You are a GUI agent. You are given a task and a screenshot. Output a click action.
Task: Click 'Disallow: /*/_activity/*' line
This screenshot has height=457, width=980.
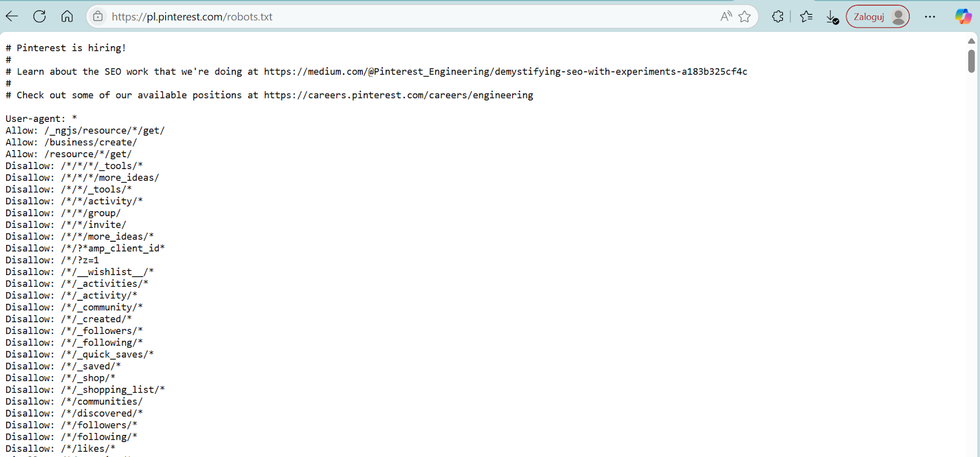pos(72,295)
